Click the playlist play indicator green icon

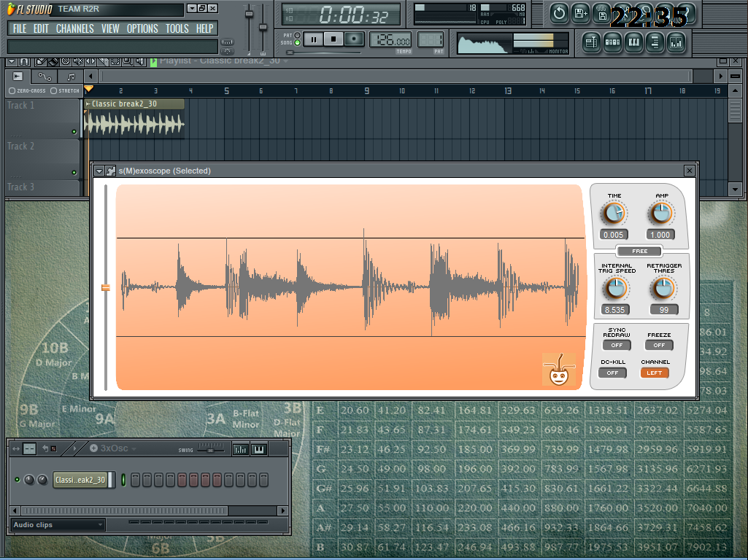(153, 62)
